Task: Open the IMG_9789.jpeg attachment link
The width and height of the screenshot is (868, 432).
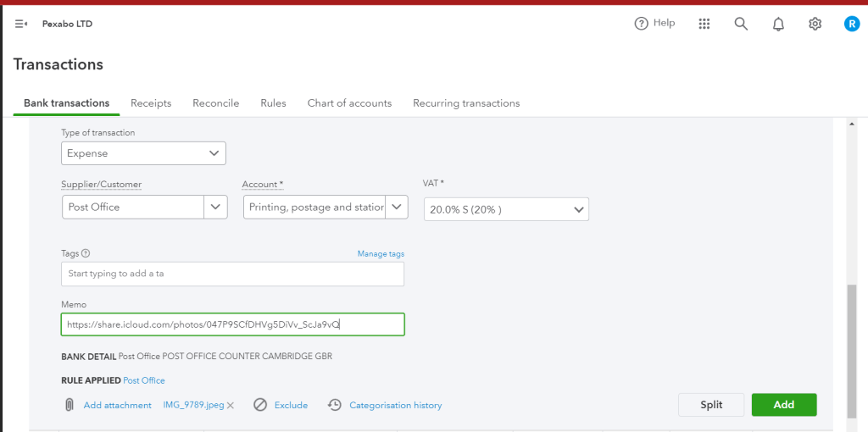Action: [x=194, y=405]
